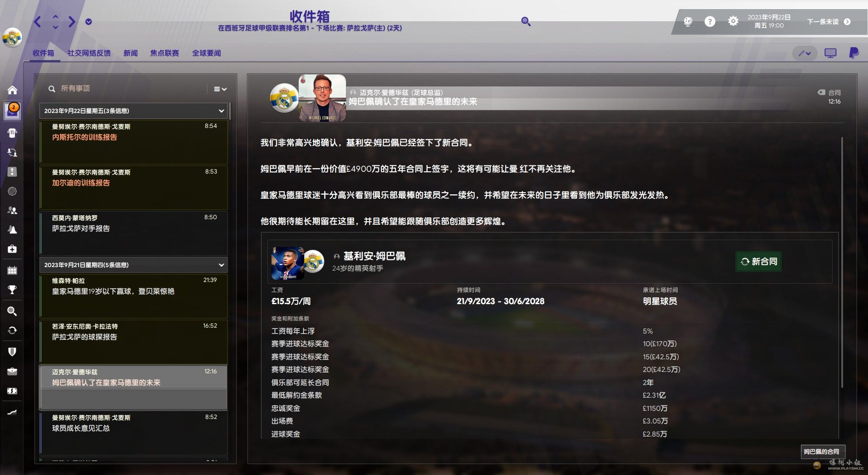This screenshot has height=475, width=868.
Task: Open the help question mark icon
Action: pos(710,21)
